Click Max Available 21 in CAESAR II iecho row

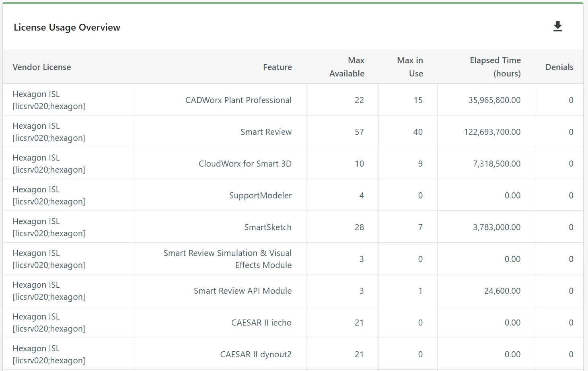tap(359, 323)
